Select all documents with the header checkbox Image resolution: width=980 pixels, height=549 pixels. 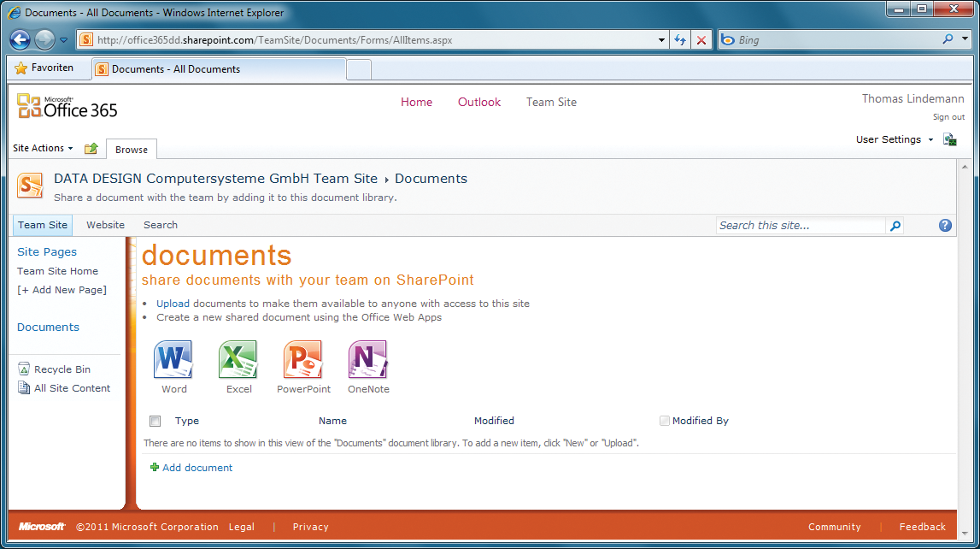pyautogui.click(x=155, y=421)
